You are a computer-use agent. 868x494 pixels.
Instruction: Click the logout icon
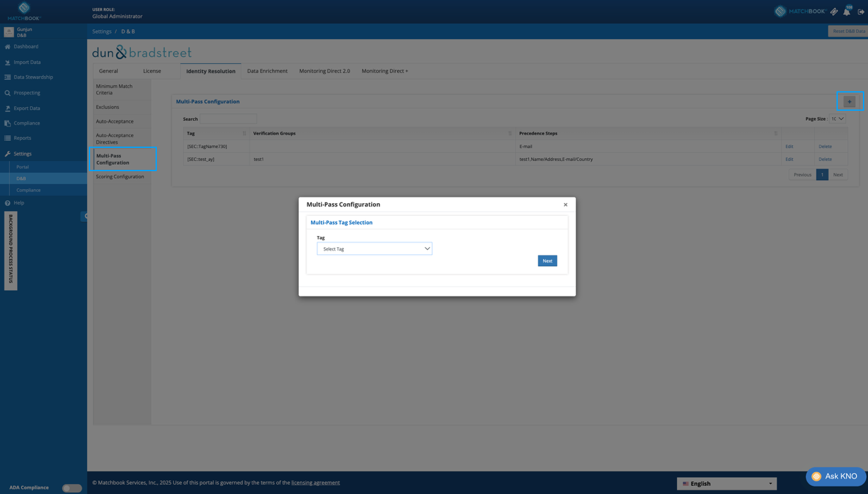coord(861,11)
